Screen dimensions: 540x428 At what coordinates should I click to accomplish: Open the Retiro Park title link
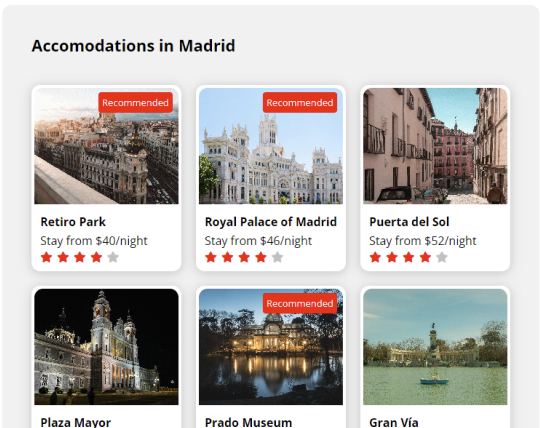pos(73,222)
